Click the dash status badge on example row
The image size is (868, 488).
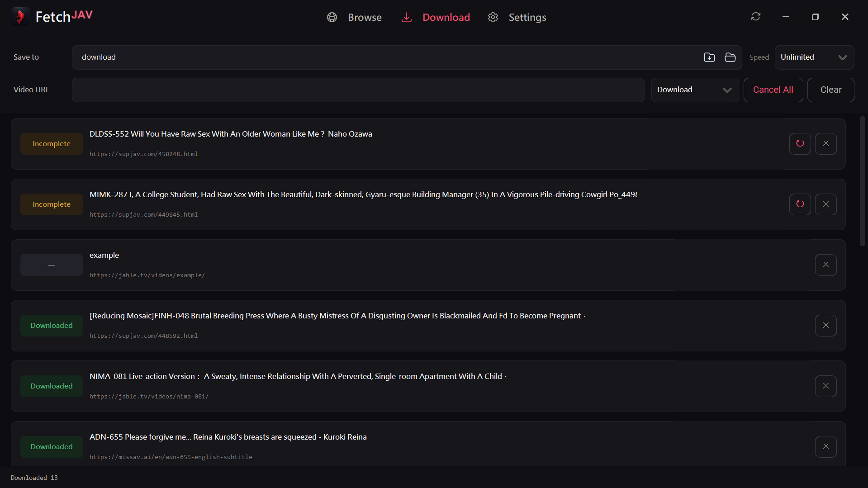point(52,265)
